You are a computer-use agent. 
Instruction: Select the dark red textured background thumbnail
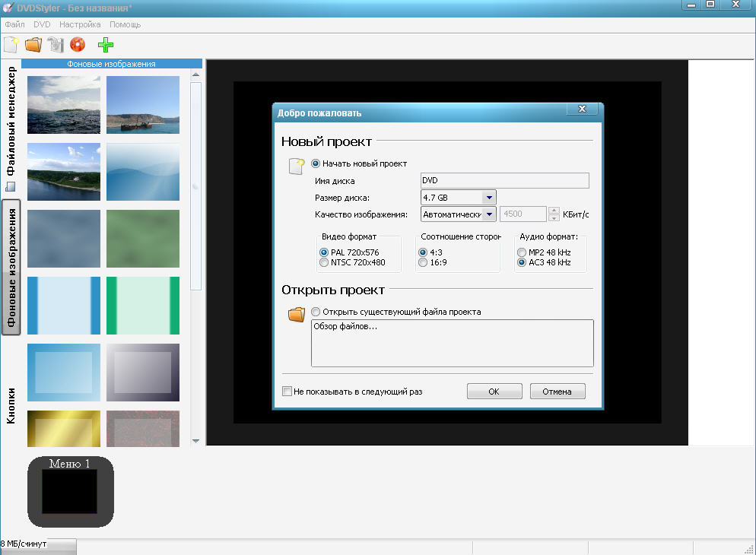pos(143,429)
